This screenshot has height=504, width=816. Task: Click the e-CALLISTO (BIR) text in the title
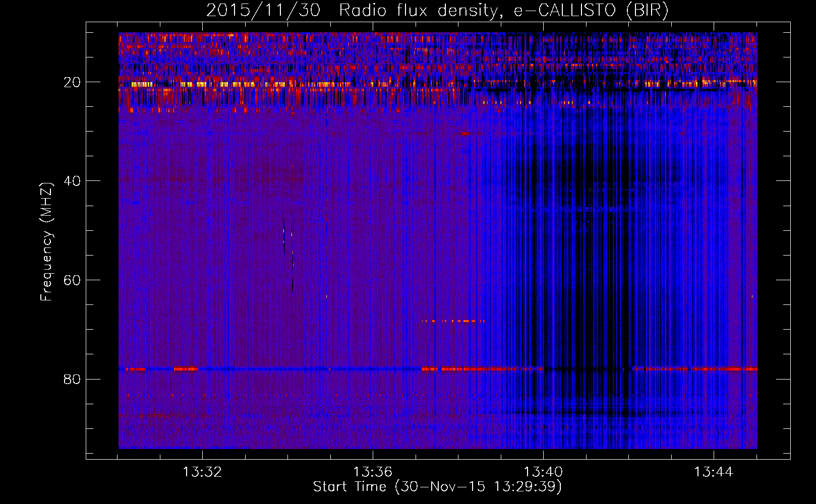[x=591, y=11]
